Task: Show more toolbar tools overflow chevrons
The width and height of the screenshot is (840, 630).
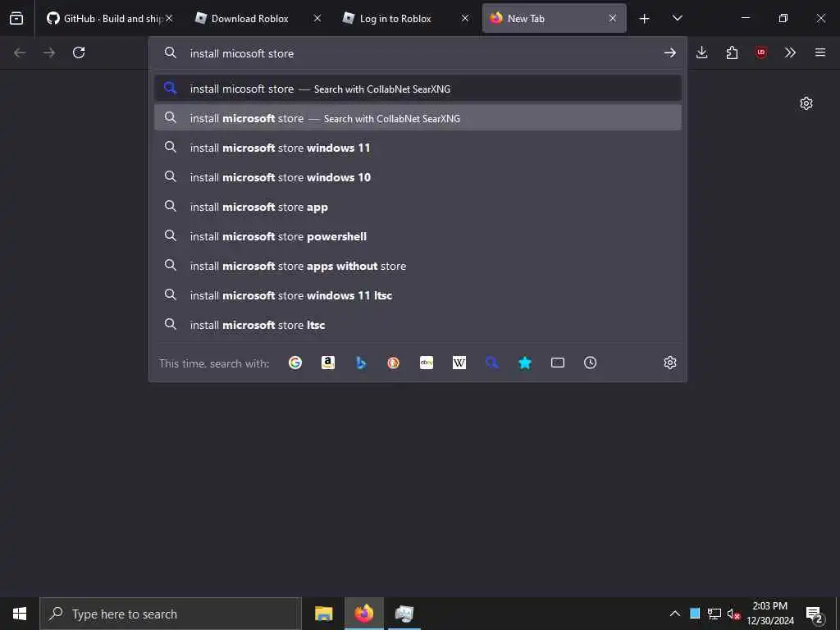Action: click(x=790, y=52)
